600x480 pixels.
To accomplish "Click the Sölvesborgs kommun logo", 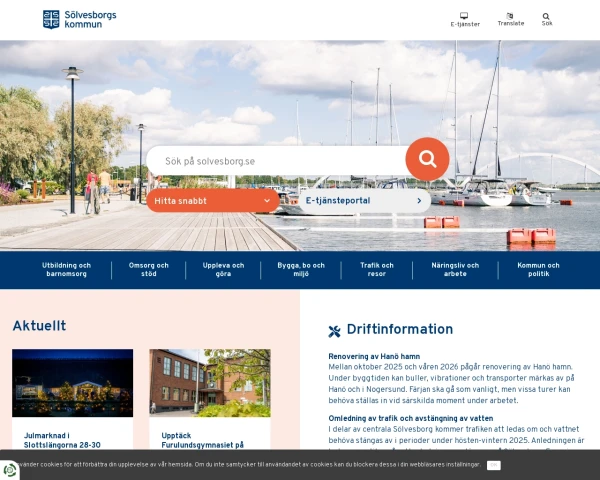I will (78, 19).
